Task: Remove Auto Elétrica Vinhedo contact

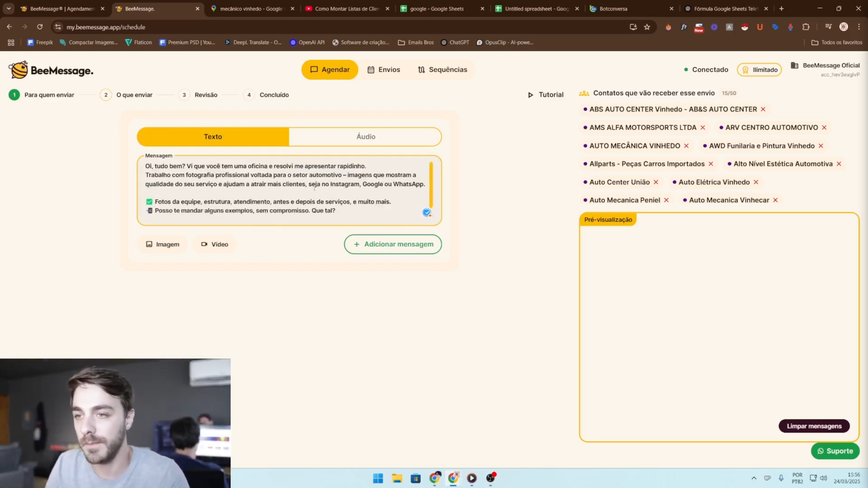Action: pyautogui.click(x=756, y=182)
